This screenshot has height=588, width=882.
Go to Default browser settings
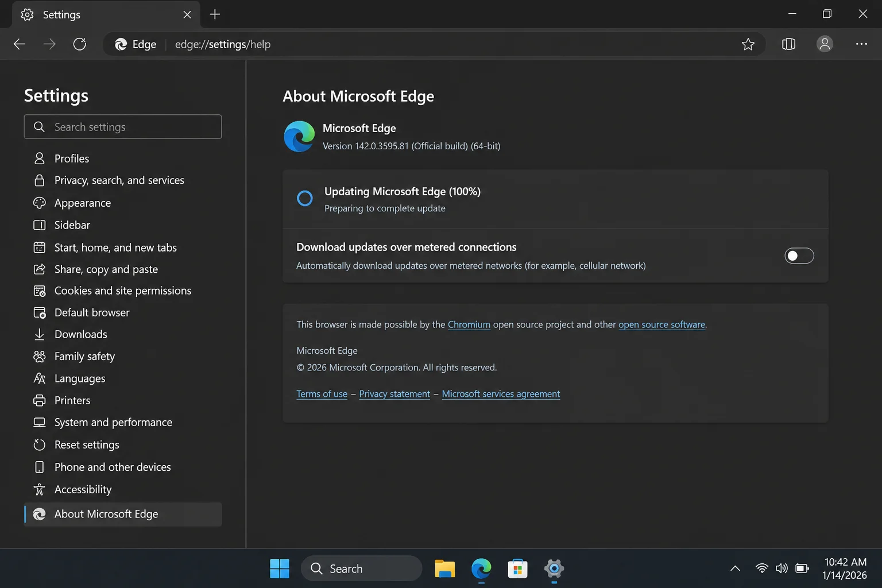coord(123,312)
